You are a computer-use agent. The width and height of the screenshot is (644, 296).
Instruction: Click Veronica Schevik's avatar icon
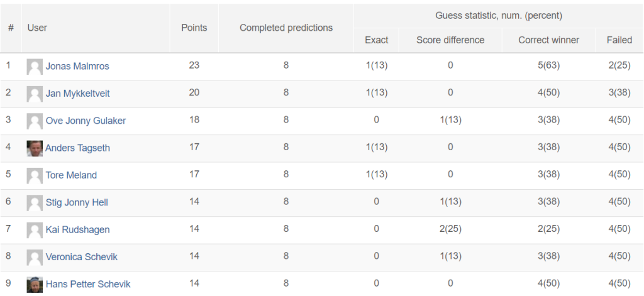pos(35,258)
